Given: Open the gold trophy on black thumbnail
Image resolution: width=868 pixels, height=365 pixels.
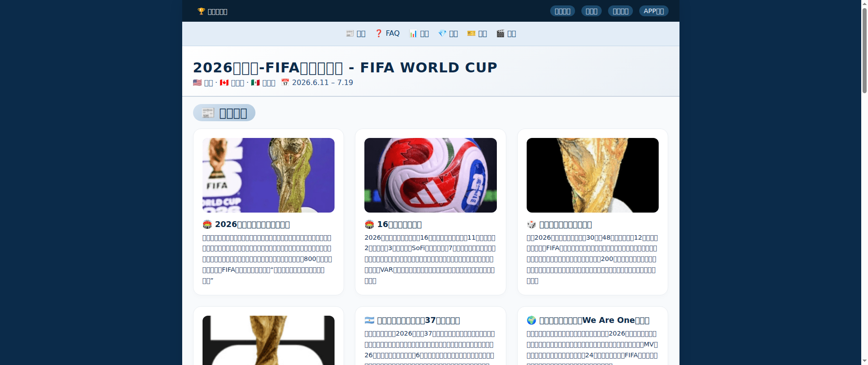Looking at the screenshot, I should pos(593,175).
